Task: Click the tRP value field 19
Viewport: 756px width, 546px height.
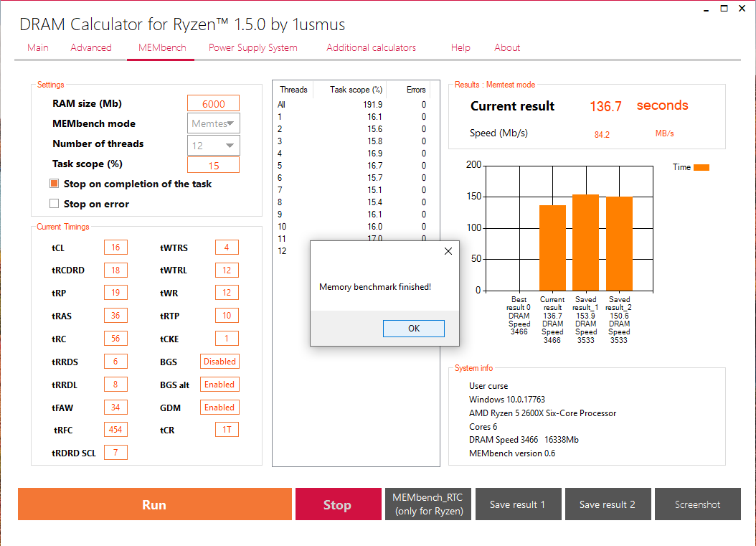Action: click(x=115, y=293)
